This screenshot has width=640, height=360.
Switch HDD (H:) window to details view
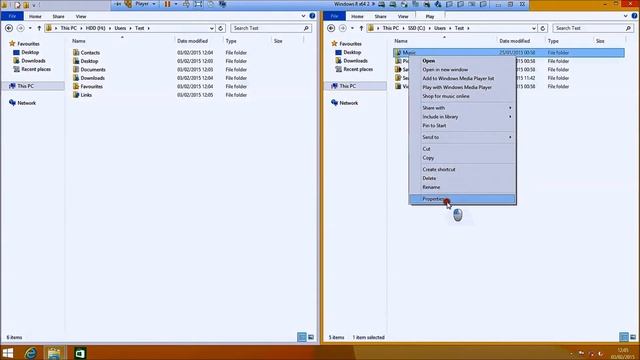click(302, 337)
